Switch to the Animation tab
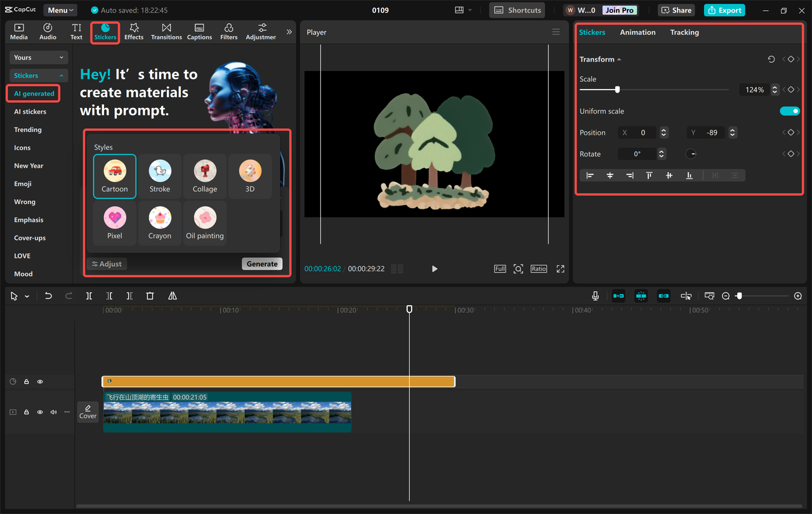The width and height of the screenshot is (812, 514). tap(638, 32)
